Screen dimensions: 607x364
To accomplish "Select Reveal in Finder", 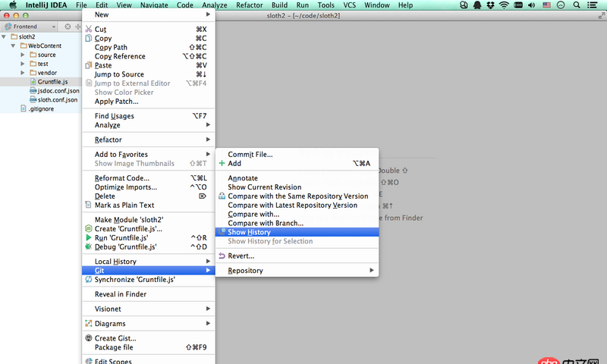I will pos(149,294).
